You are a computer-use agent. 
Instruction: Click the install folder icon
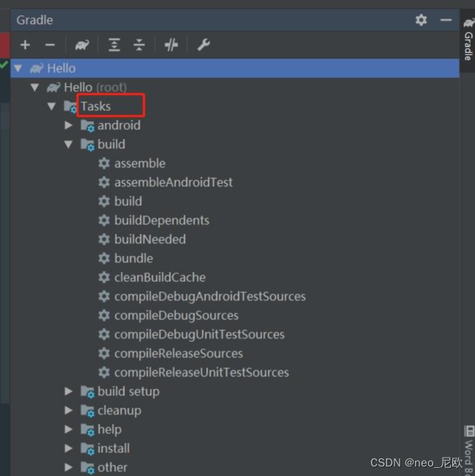[x=88, y=449]
